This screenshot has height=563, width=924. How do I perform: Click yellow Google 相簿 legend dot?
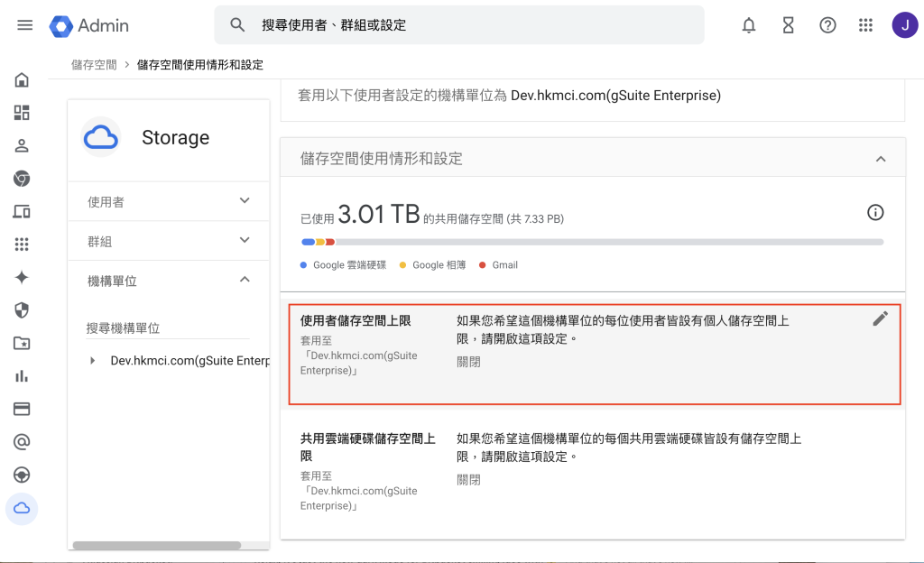403,265
